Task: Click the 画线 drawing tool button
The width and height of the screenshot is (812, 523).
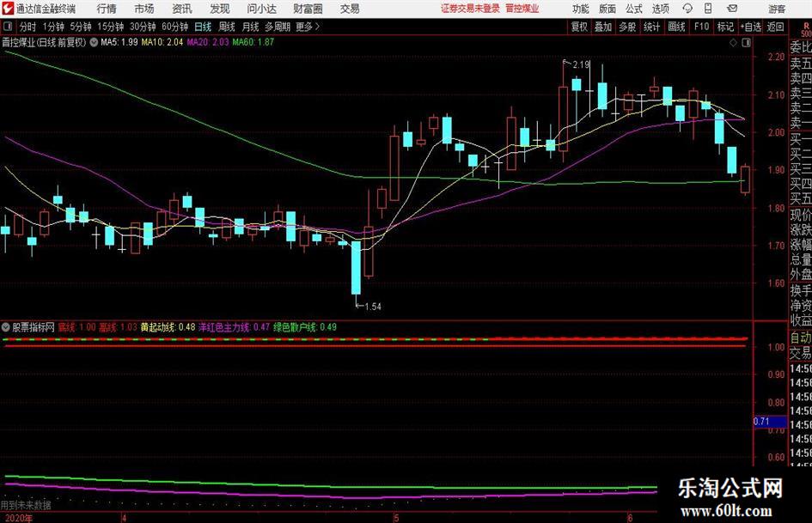Action: [x=676, y=27]
